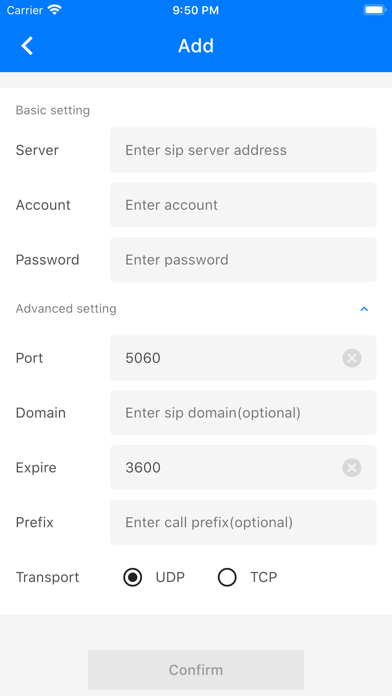This screenshot has height=696, width=392.
Task: Click the Confirm button
Action: (196, 670)
